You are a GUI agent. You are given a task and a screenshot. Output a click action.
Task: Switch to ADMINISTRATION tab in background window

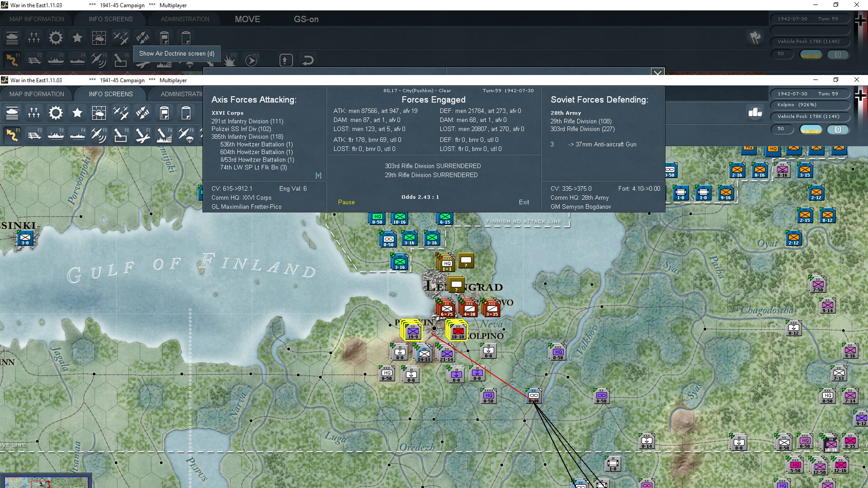coord(185,19)
